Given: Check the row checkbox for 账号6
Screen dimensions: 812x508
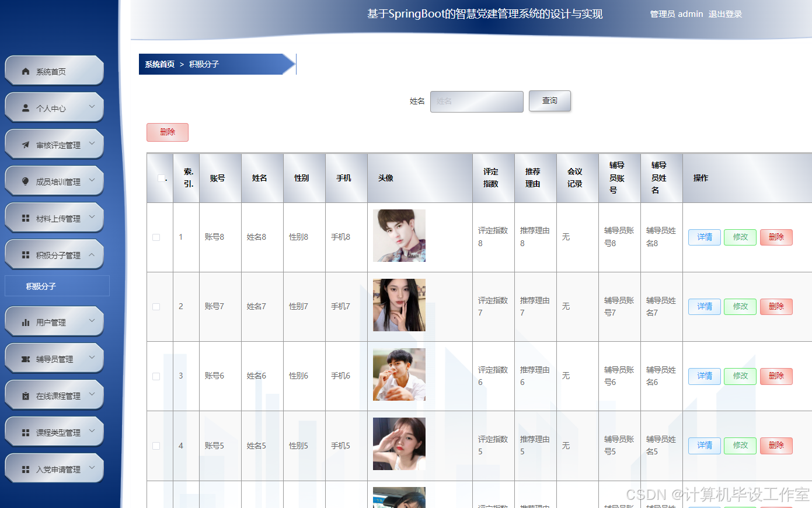Looking at the screenshot, I should (156, 376).
